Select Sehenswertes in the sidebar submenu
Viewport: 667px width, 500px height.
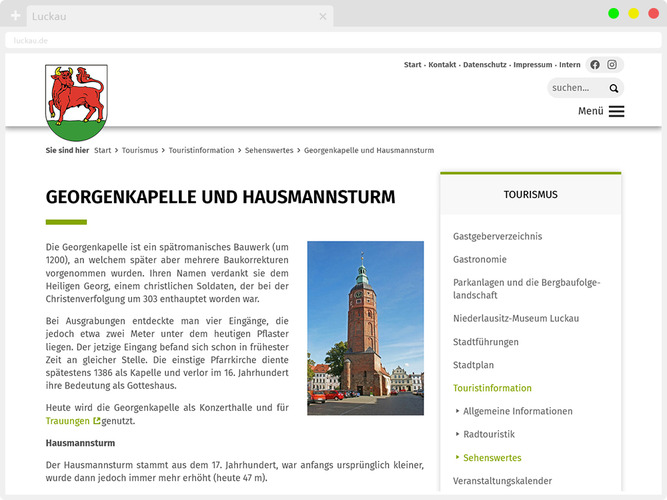coord(492,457)
